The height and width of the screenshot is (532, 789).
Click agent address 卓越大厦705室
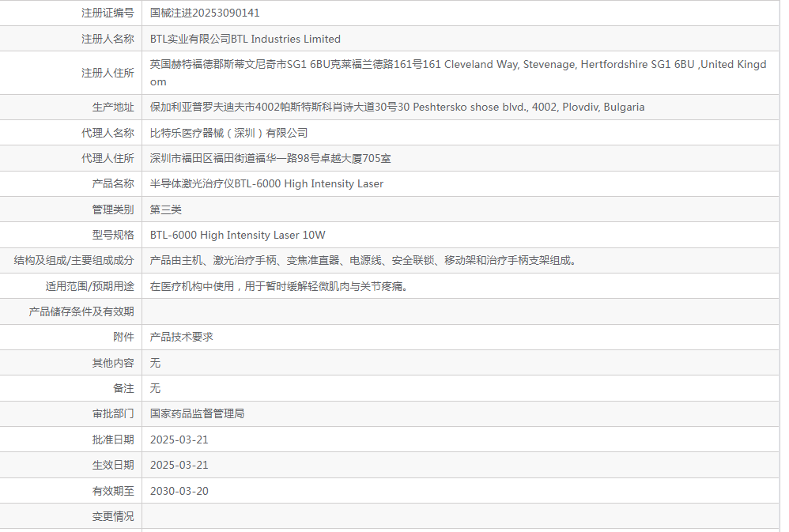(x=270, y=158)
